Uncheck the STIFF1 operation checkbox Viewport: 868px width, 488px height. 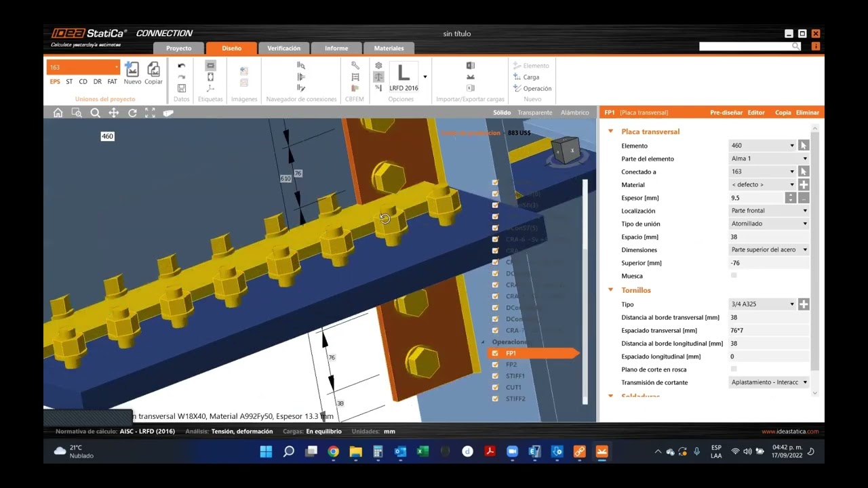(x=495, y=376)
